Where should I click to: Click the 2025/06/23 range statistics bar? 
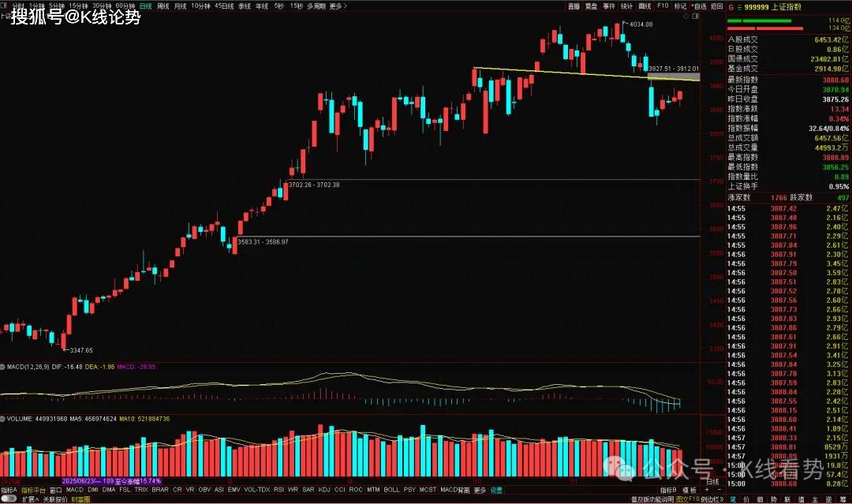pyautogui.click(x=111, y=481)
